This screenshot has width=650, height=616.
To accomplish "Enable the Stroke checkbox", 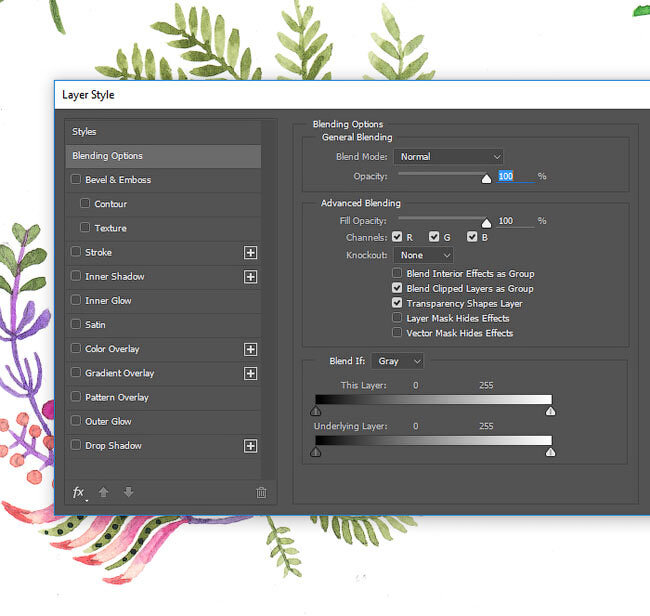I will pos(76,252).
